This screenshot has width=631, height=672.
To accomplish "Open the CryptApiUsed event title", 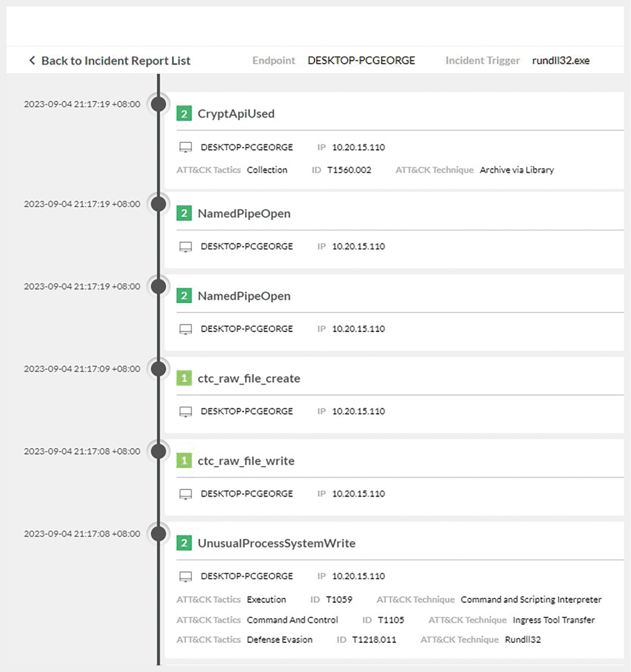I will point(236,114).
